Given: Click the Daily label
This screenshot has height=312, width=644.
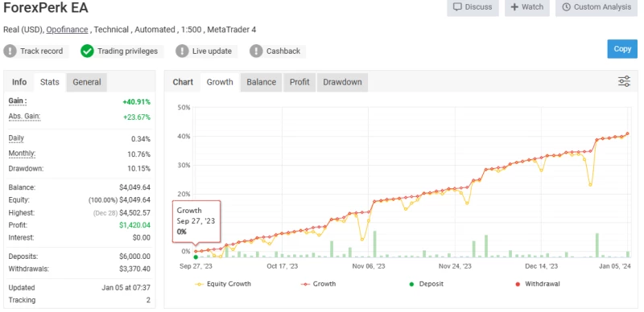Looking at the screenshot, I should coord(16,138).
